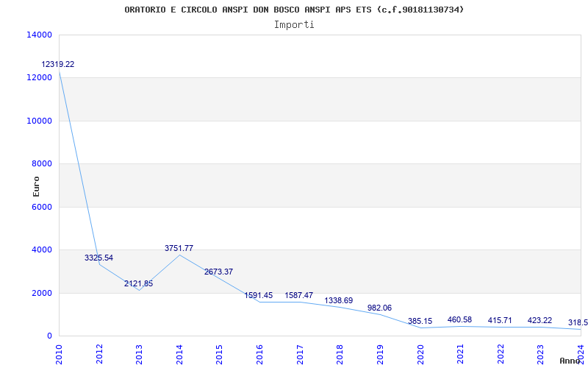Select the data label 1587.47
The image size is (588, 368).
pos(299,295)
